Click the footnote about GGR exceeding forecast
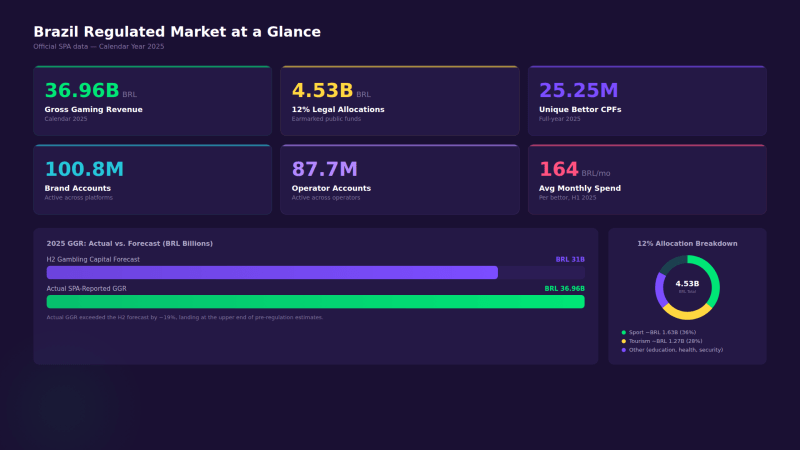The height and width of the screenshot is (450, 800). coord(185,317)
